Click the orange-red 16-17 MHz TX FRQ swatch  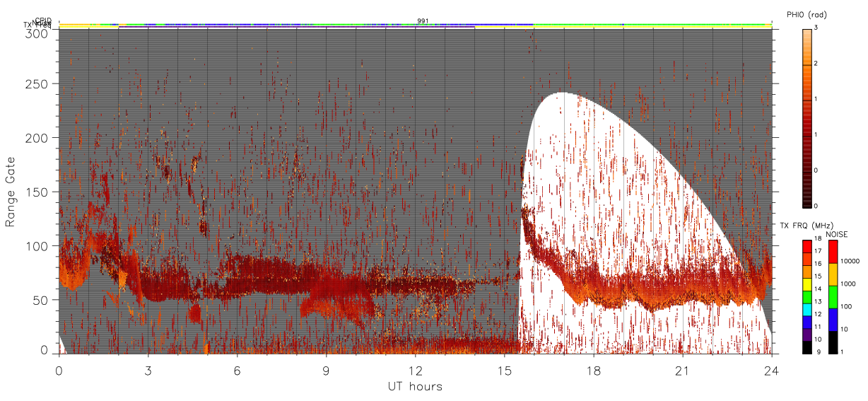pyautogui.click(x=807, y=260)
